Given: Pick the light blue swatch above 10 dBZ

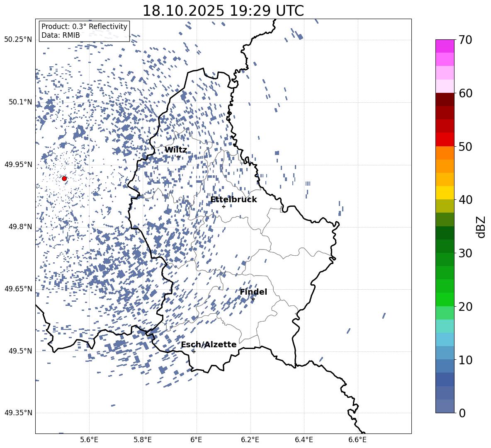Looking at the screenshot, I should point(445,339).
